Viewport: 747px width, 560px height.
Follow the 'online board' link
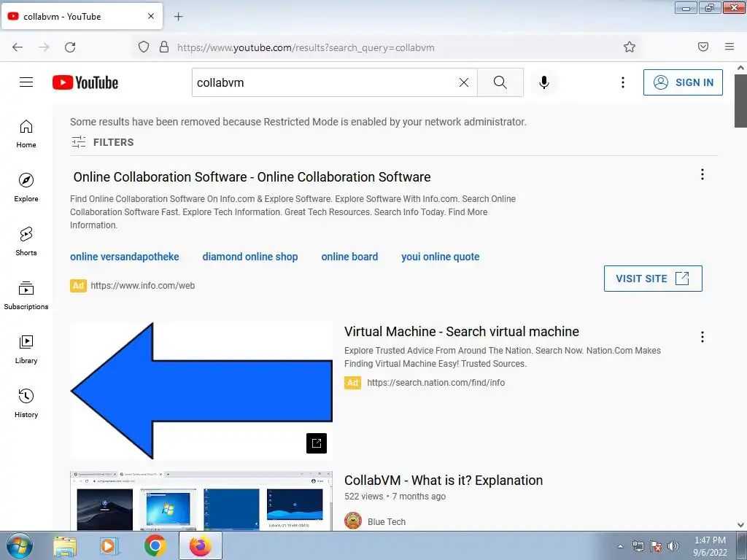click(349, 257)
